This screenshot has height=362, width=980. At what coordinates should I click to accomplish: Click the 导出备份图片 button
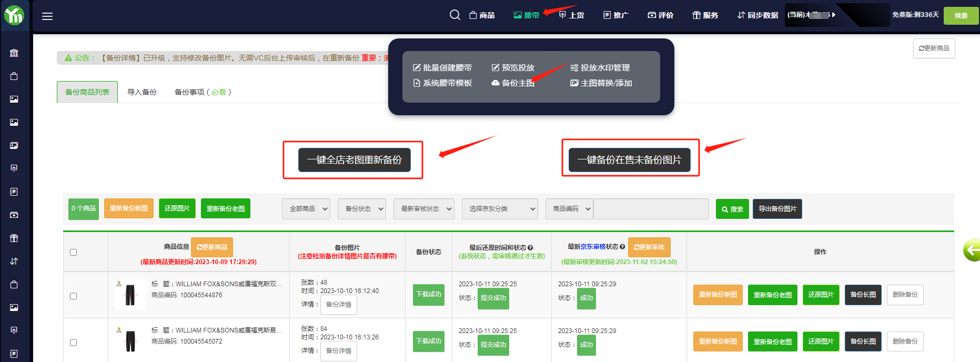point(777,209)
